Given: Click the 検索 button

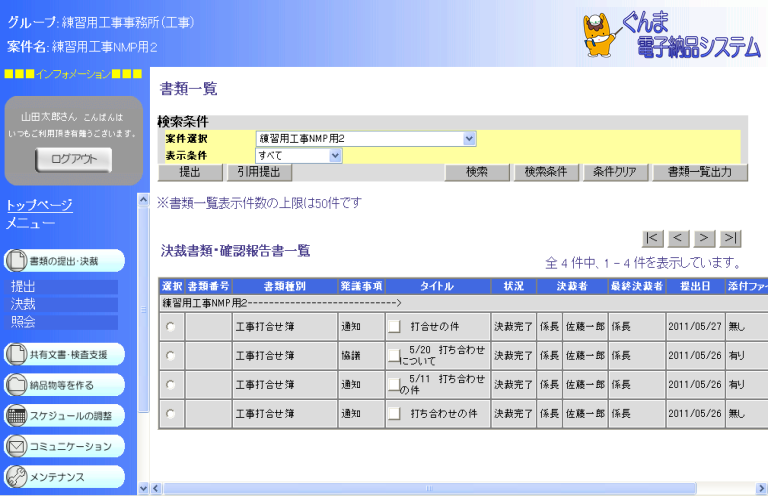Looking at the screenshot, I should point(477,172).
